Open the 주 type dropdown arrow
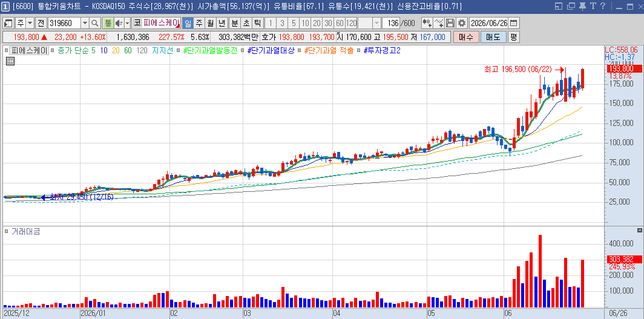644x319 pixels. (x=30, y=23)
